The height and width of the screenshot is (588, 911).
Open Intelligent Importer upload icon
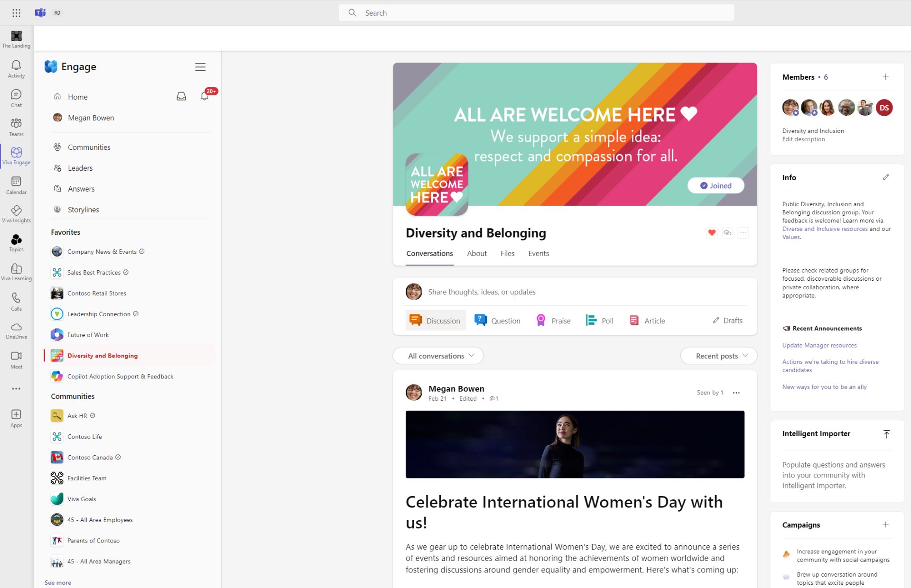click(886, 434)
